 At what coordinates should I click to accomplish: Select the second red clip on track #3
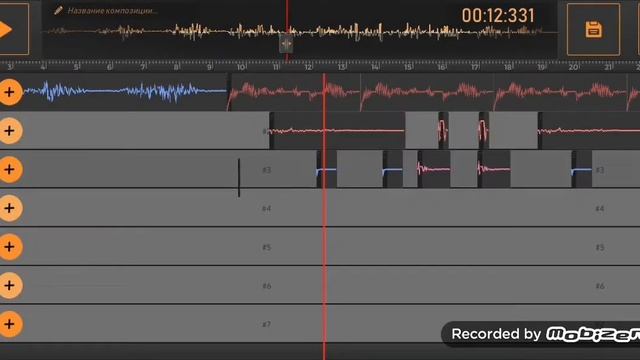tap(494, 169)
